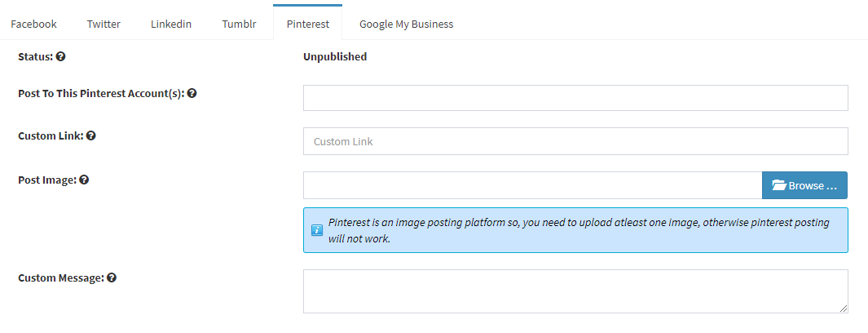Click the Custom Message help question-mark icon

coord(112,277)
